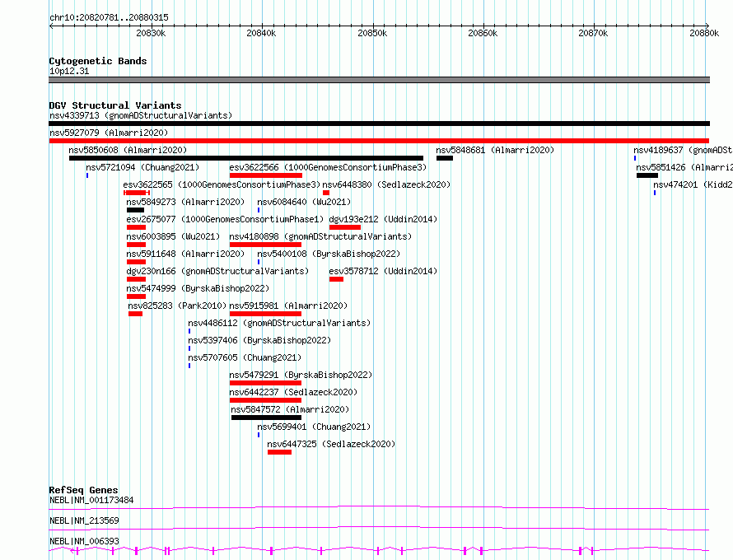This screenshot has width=733, height=560.
Task: Click the red bar under nsv825283
Action: coord(136,314)
